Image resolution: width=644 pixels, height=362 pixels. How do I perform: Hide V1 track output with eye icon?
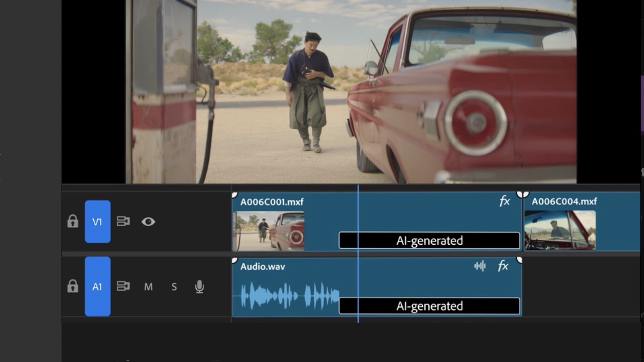point(148,221)
